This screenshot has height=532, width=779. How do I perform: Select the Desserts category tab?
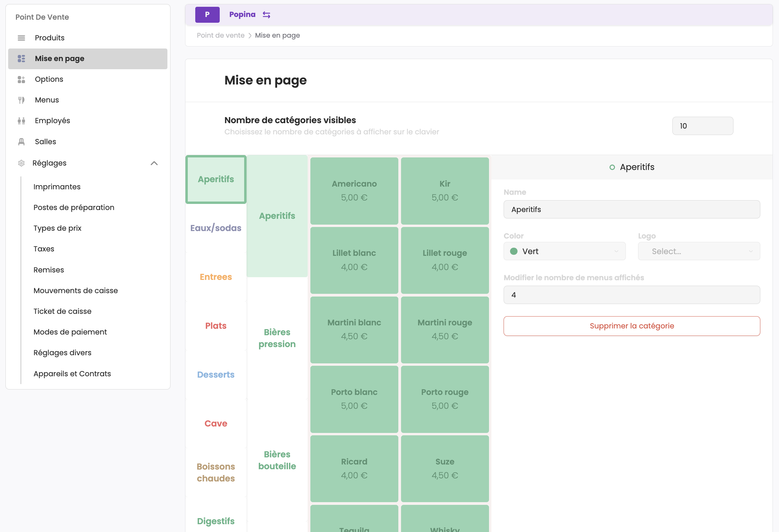(216, 375)
